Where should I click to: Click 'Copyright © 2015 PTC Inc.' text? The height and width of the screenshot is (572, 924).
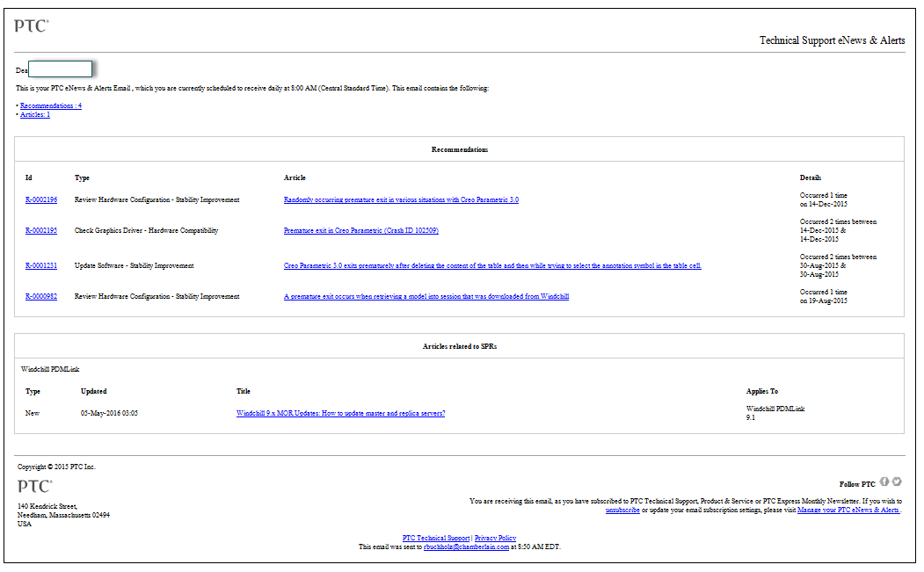pos(56,467)
